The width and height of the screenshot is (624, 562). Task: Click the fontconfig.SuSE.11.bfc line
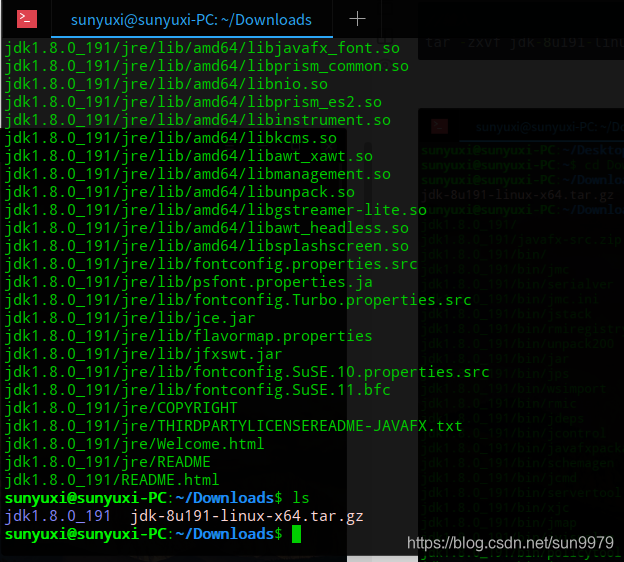click(197, 390)
